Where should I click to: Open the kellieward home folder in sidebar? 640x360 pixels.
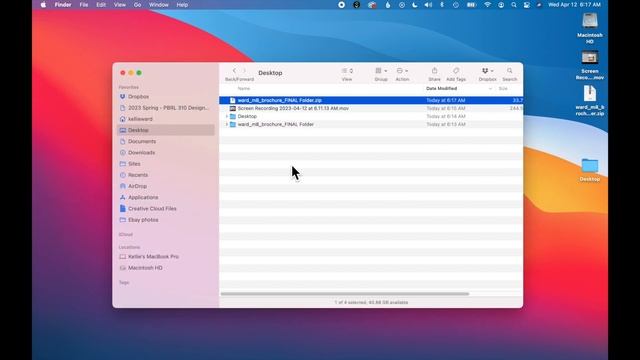[x=166, y=119]
